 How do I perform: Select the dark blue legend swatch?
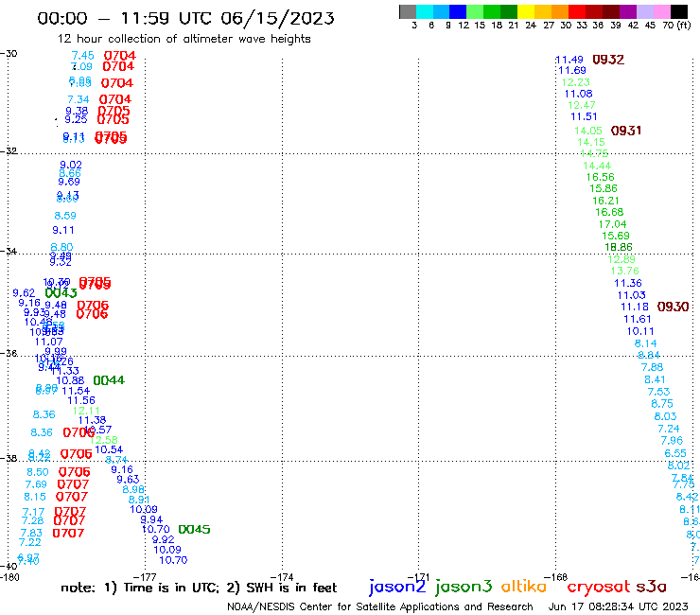coord(458,11)
